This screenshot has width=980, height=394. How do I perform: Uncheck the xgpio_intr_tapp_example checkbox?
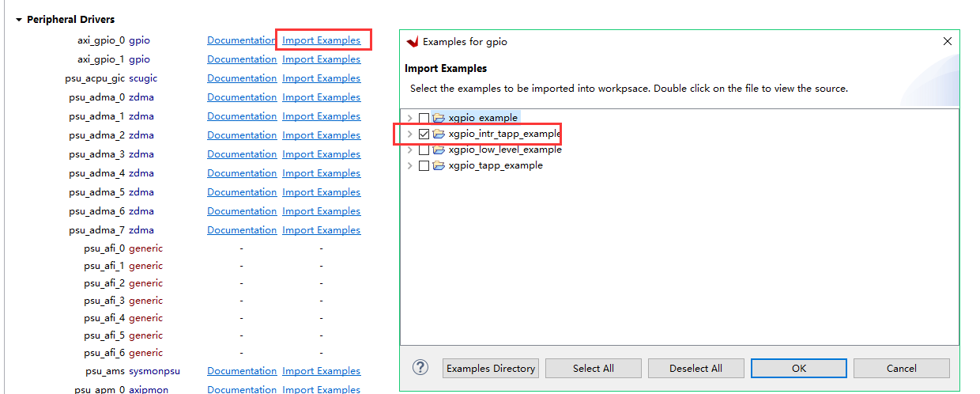(424, 134)
